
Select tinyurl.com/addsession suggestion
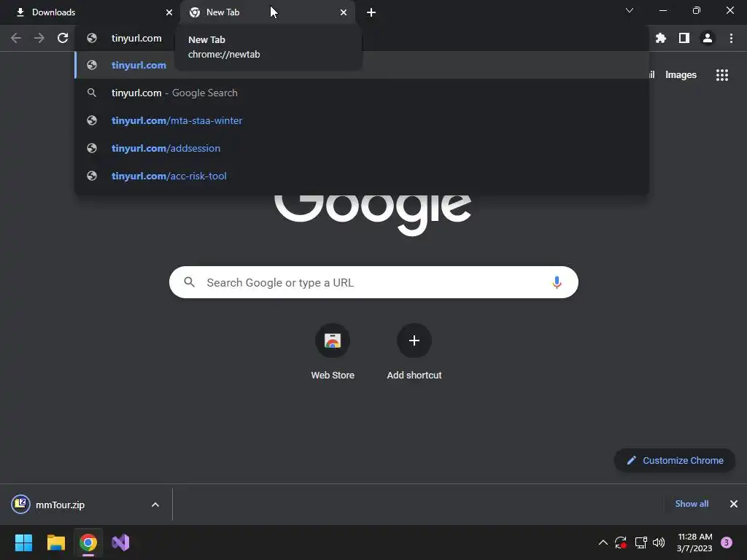[362, 148]
